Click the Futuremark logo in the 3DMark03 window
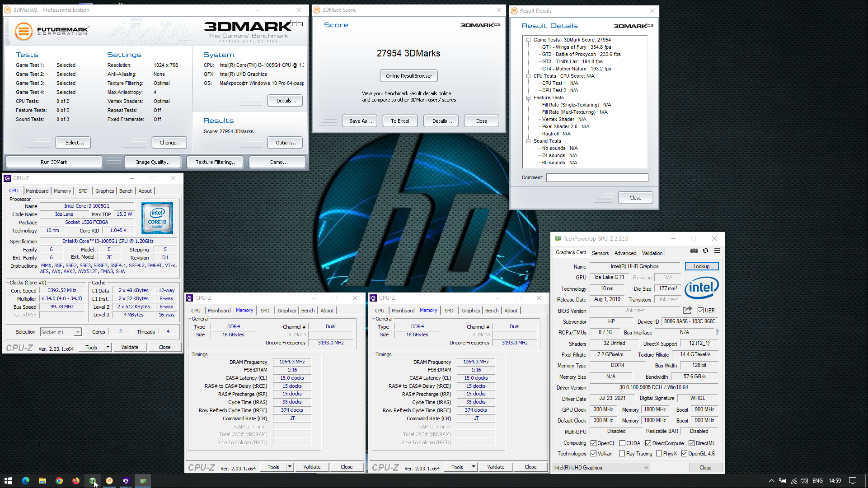Image resolution: width=868 pixels, height=488 pixels. tap(52, 31)
